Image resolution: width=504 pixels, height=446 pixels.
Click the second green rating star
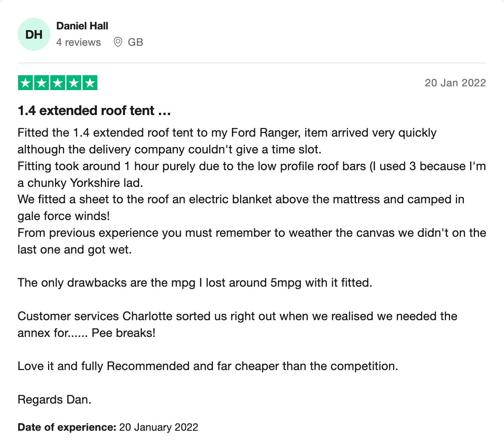[42, 83]
